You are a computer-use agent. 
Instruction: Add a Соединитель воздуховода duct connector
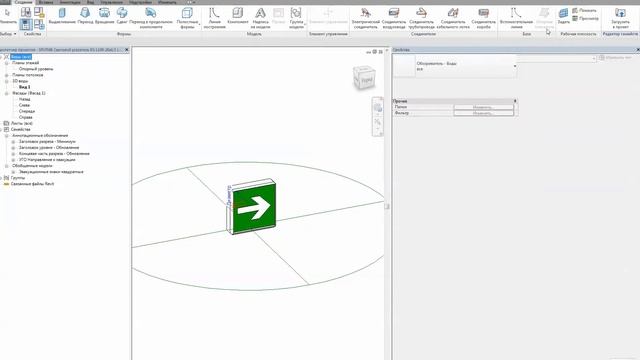[x=394, y=18]
